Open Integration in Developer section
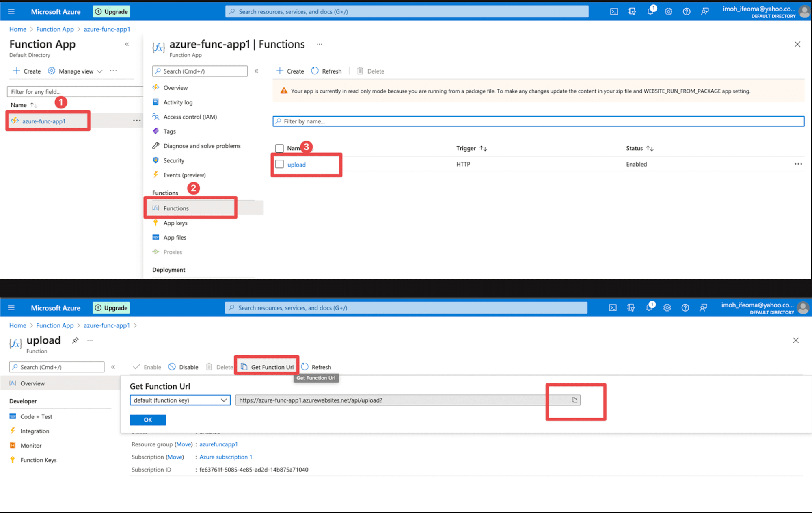This screenshot has width=812, height=513. tap(35, 431)
